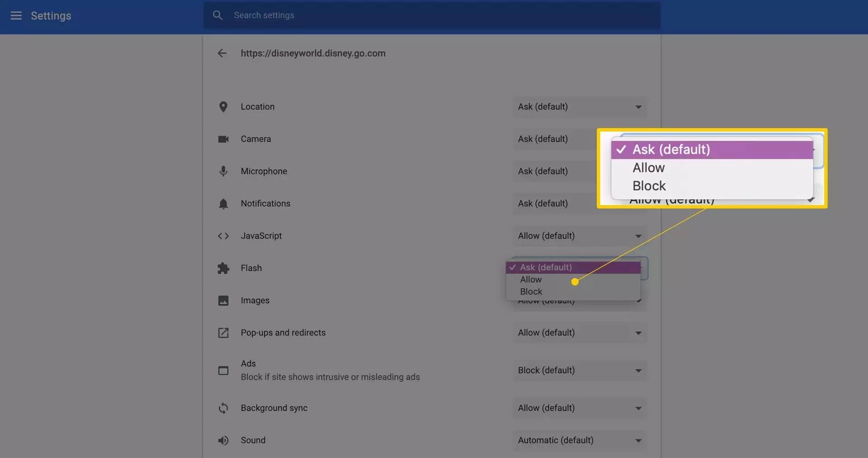Select Allow in the Flash menu
Image resolution: width=868 pixels, height=458 pixels.
(531, 280)
